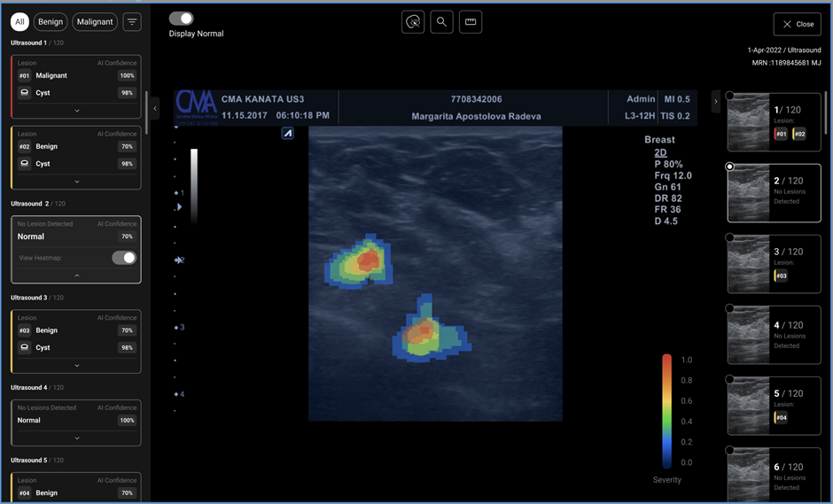Select the radio circle on thumbnail 3

(729, 237)
